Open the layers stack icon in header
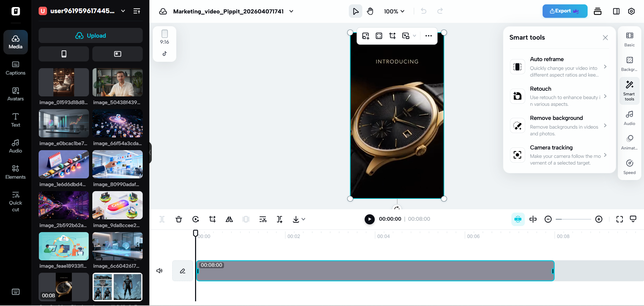The width and height of the screenshot is (644, 306). (x=598, y=11)
